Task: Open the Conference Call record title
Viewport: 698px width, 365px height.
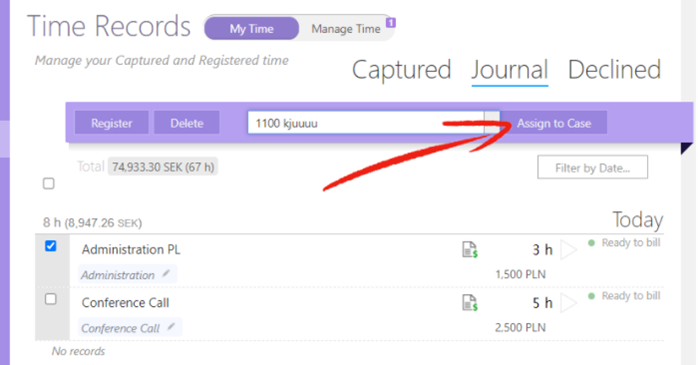Action: coord(125,303)
